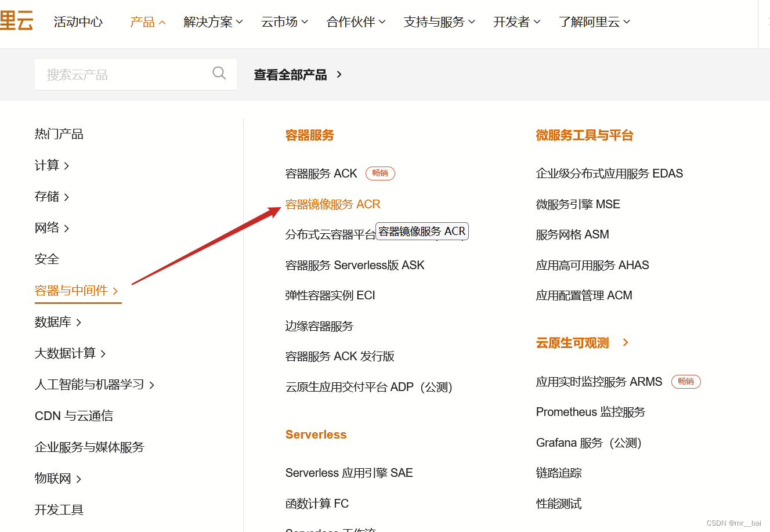Select the 容器与中间件 category
The height and width of the screenshot is (532, 770).
click(x=77, y=291)
